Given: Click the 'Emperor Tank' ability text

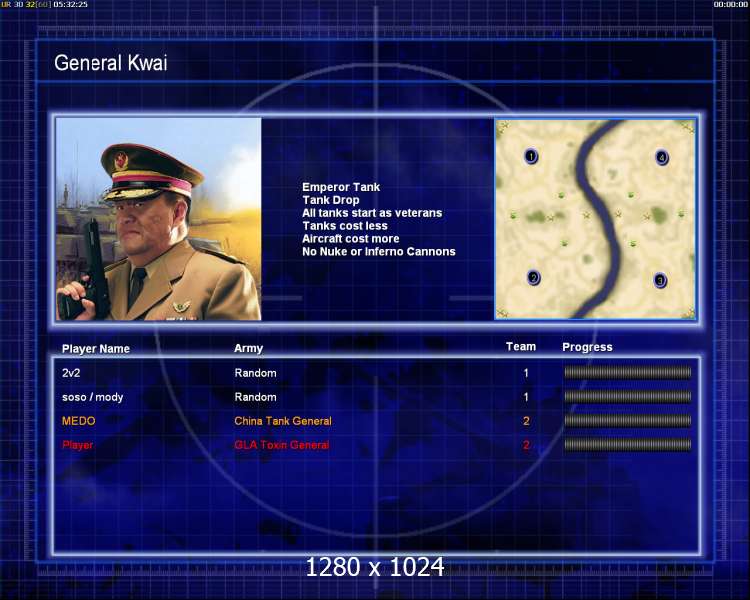Looking at the screenshot, I should tap(341, 187).
